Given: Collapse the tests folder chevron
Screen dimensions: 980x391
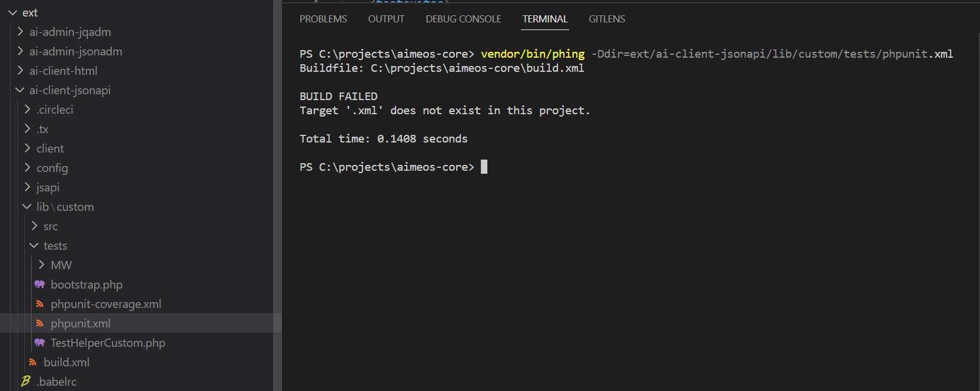Looking at the screenshot, I should tap(34, 246).
